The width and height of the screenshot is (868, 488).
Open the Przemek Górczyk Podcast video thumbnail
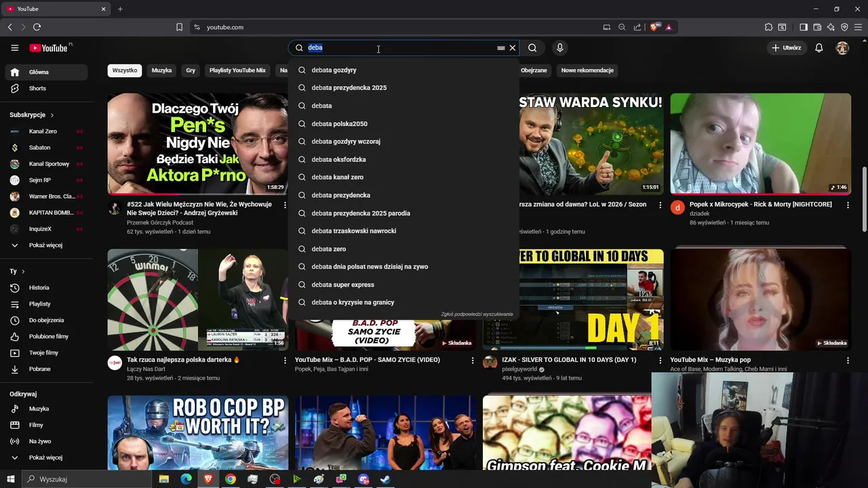tap(197, 144)
